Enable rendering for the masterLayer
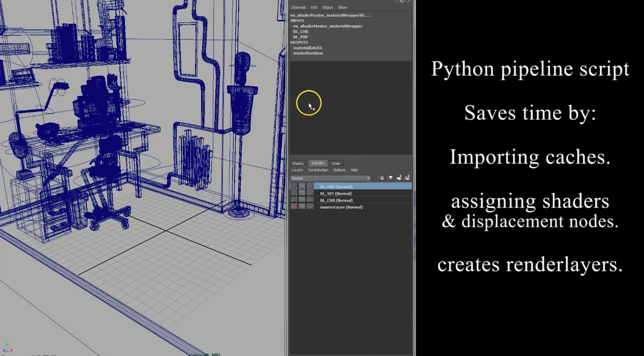 pyautogui.click(x=294, y=206)
